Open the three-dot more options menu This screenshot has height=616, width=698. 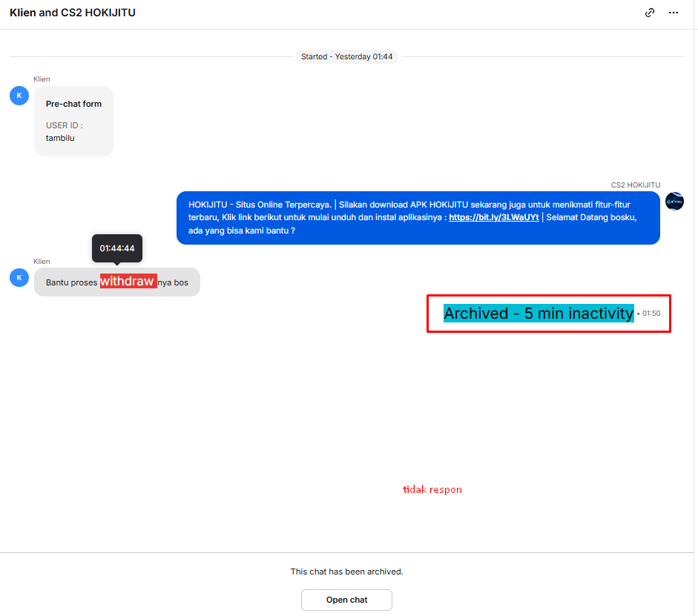(674, 13)
